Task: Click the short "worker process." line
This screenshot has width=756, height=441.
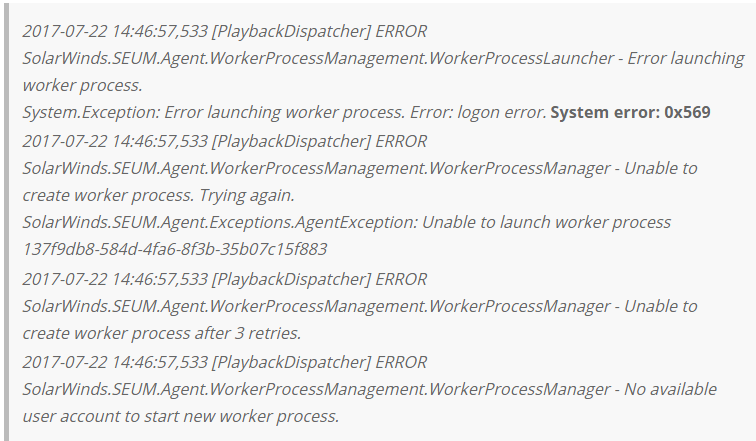Action: tap(80, 85)
